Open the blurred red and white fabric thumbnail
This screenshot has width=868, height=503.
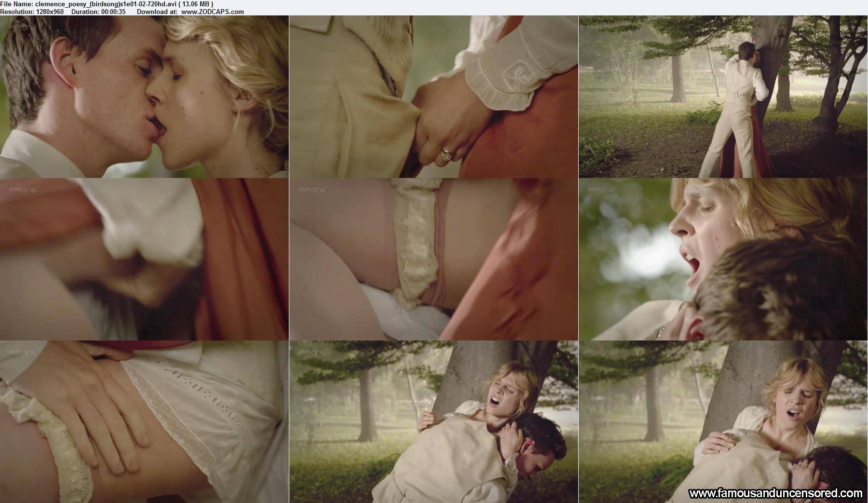(144, 259)
